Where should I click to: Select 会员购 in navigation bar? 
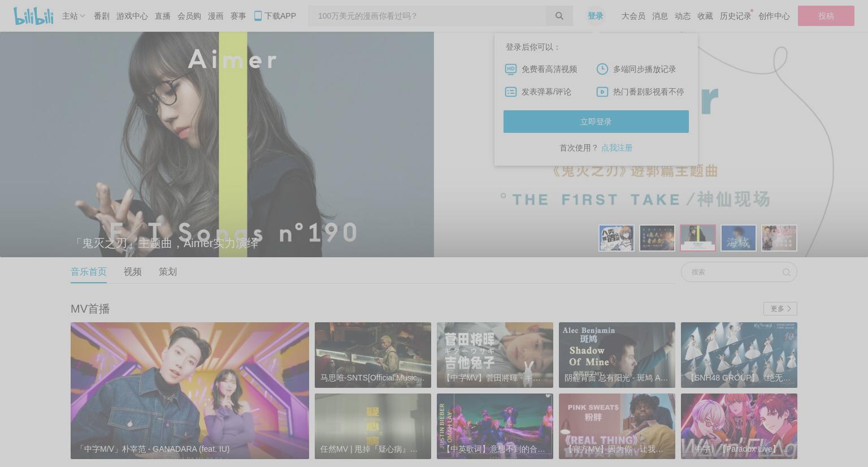click(189, 16)
